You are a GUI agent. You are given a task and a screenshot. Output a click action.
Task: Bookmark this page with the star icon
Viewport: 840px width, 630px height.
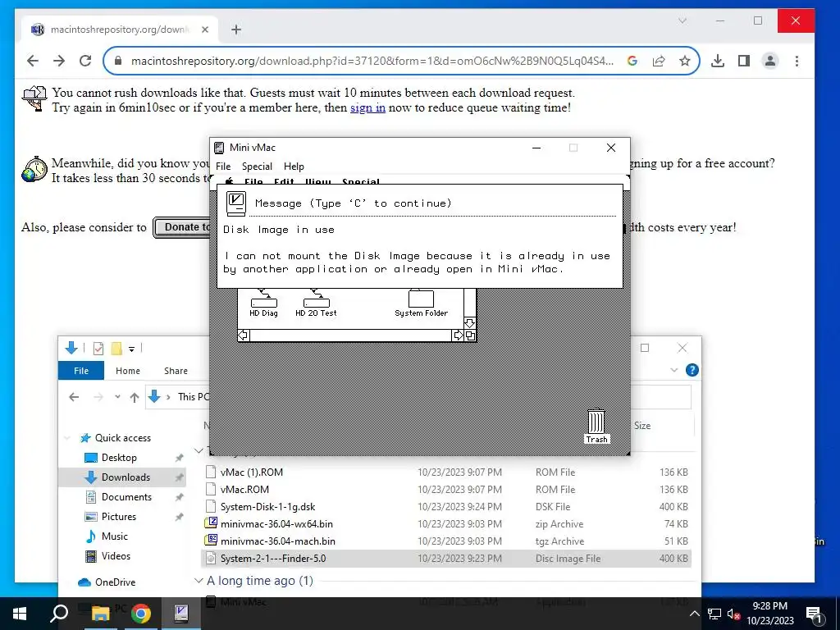pyautogui.click(x=685, y=61)
